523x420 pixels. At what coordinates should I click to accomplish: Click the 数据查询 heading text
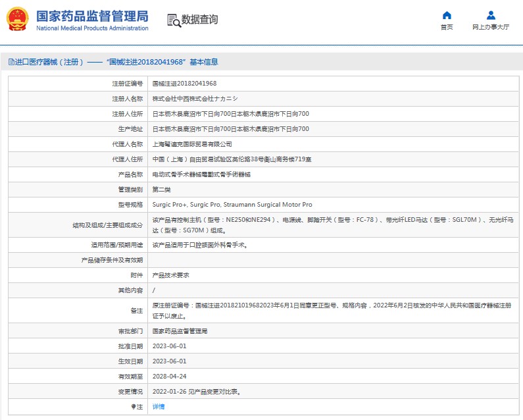point(199,19)
